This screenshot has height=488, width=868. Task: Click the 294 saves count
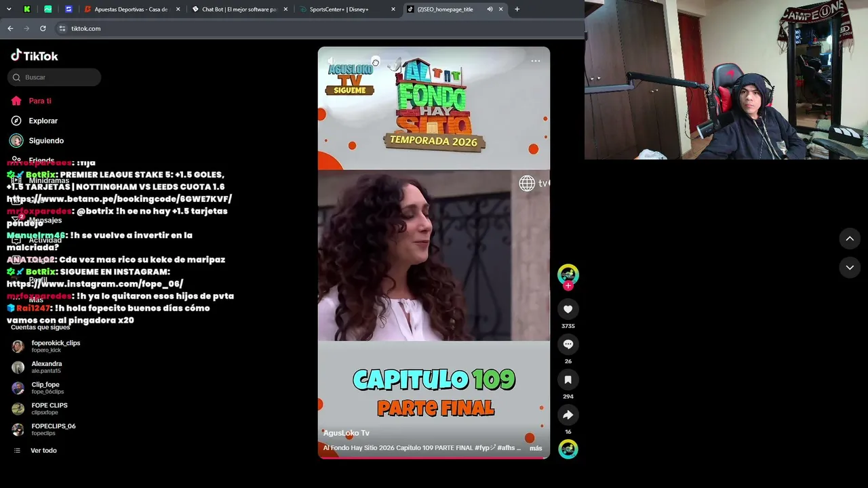click(x=568, y=396)
